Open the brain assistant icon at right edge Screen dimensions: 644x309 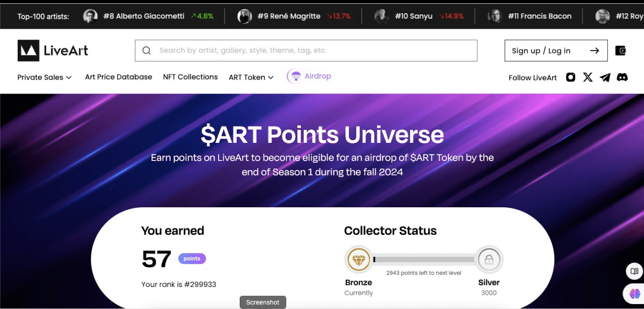tap(635, 294)
